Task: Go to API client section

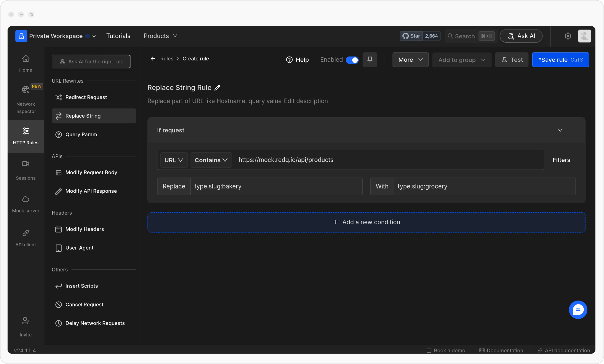Action: click(26, 238)
